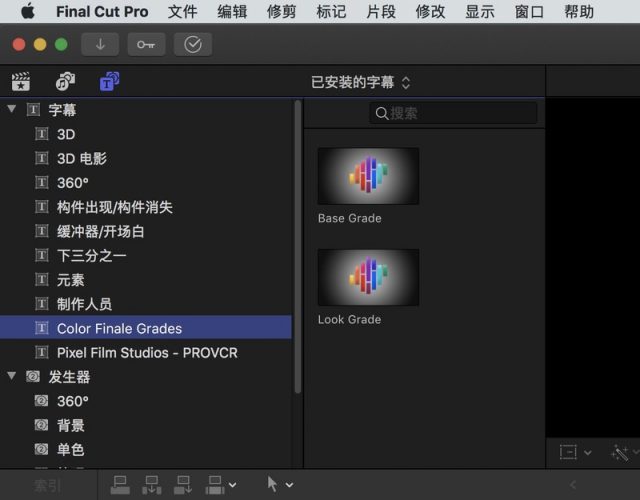Open the 显示 menu
Screen dimensions: 640x500
click(480, 11)
